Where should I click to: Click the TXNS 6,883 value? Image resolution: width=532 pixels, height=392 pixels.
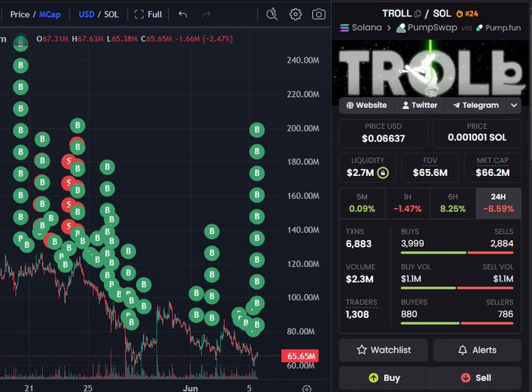pos(358,243)
